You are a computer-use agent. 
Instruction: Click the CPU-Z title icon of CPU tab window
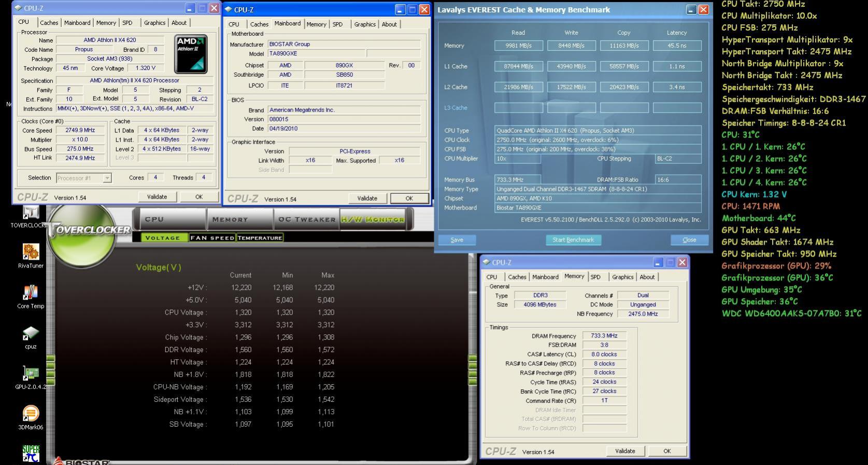(x=19, y=8)
